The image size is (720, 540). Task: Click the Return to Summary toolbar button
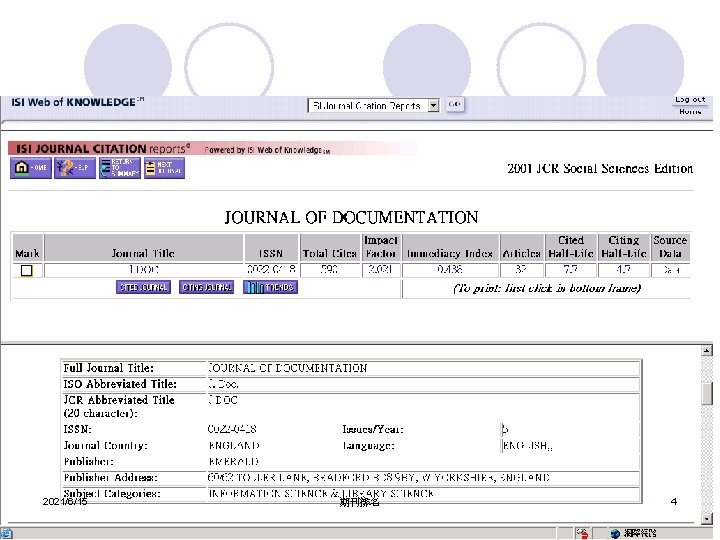coord(120,168)
